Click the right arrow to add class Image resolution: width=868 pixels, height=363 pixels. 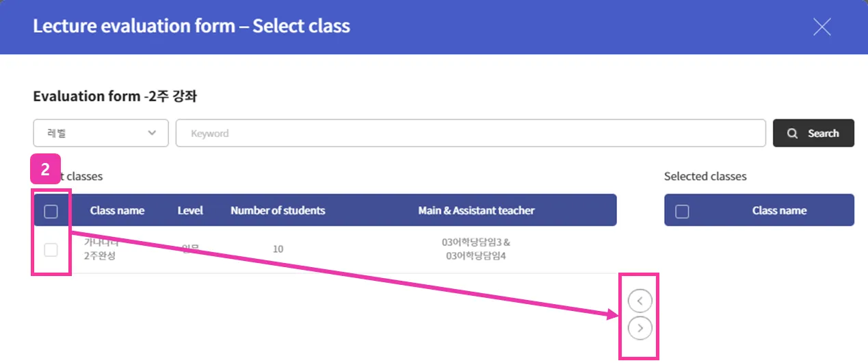[x=640, y=329]
